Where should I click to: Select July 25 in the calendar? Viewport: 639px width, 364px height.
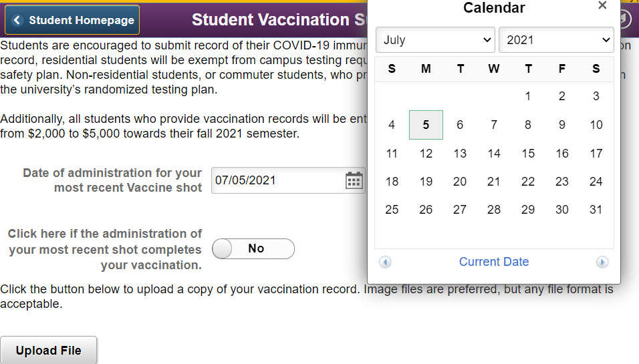tap(392, 210)
